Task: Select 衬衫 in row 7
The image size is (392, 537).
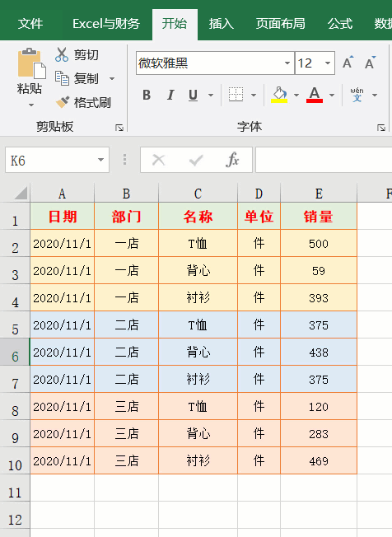Action: [x=198, y=380]
